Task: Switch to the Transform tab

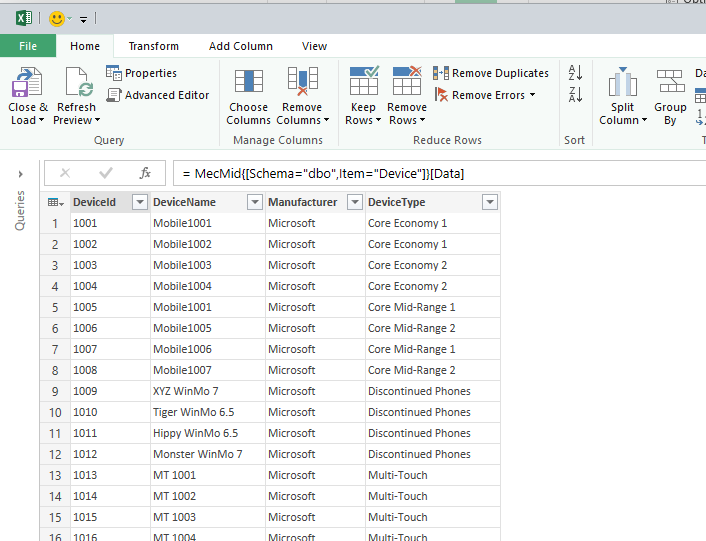Action: click(154, 46)
